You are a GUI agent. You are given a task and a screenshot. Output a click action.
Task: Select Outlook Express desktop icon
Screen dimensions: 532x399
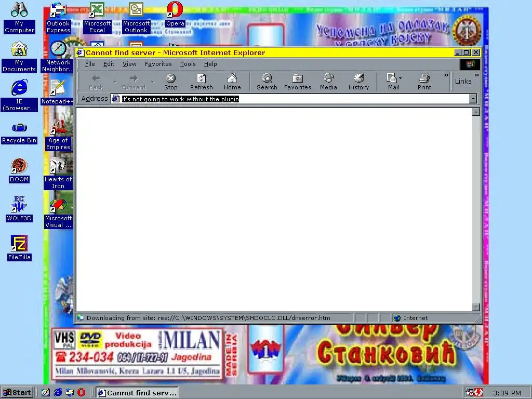click(x=58, y=18)
